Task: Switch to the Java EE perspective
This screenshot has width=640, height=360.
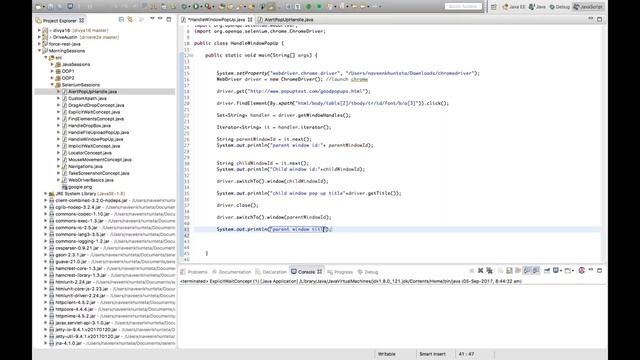Action: click(514, 7)
